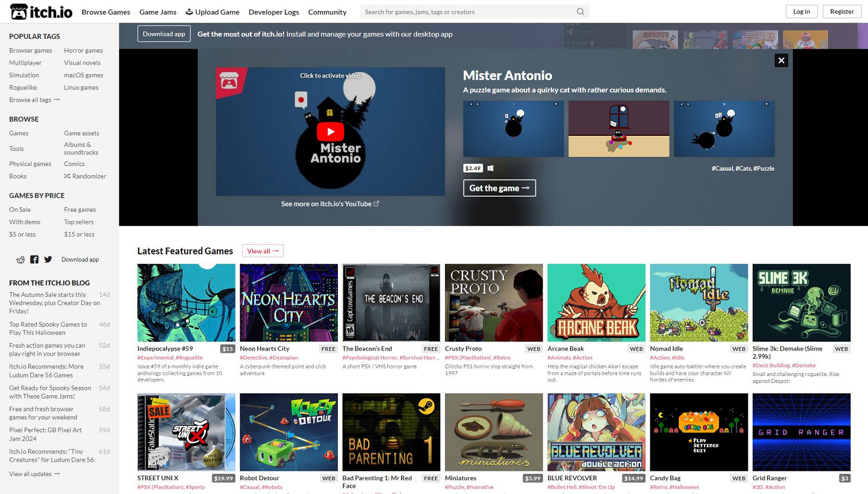The image size is (868, 494).
Task: View all Latest Featured Games
Action: click(x=263, y=251)
